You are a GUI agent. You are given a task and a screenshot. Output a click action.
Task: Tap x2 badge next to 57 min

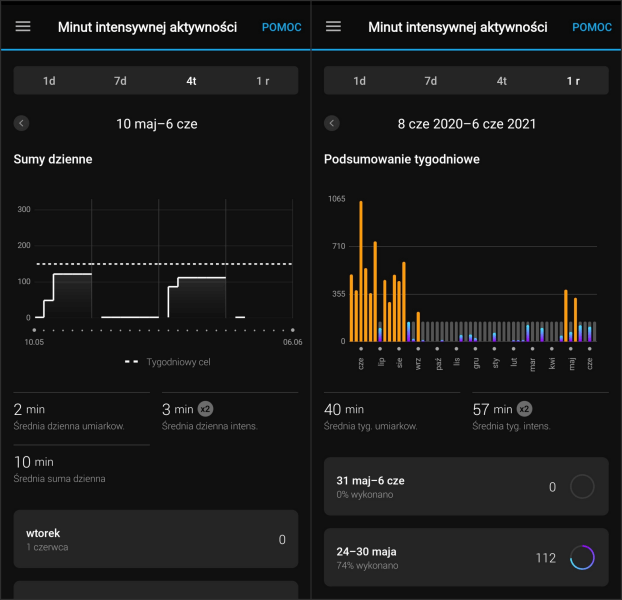click(x=524, y=409)
